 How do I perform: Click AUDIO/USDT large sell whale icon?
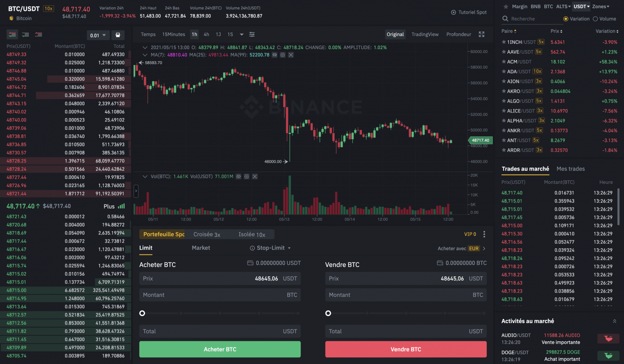tap(608, 338)
